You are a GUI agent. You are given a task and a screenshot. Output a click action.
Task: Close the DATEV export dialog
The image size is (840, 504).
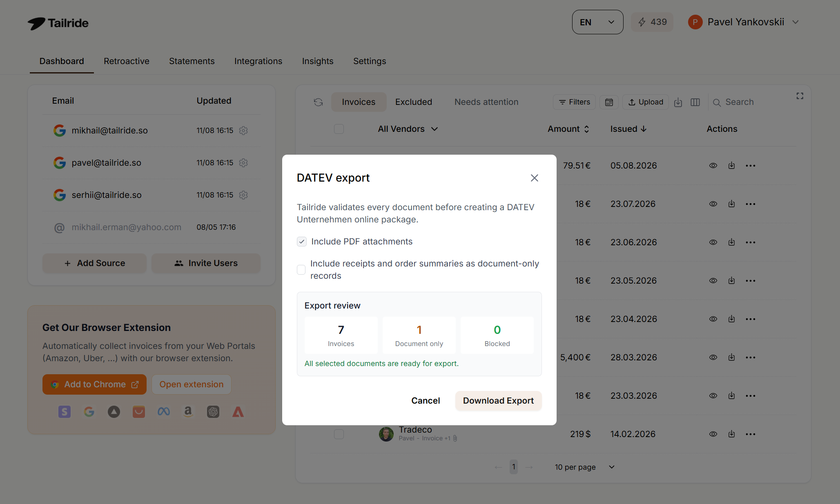[534, 178]
